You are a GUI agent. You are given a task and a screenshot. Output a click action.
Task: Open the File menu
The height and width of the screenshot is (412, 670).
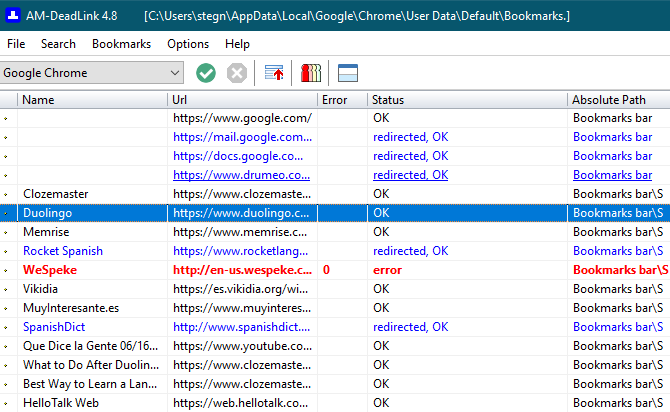click(x=16, y=44)
